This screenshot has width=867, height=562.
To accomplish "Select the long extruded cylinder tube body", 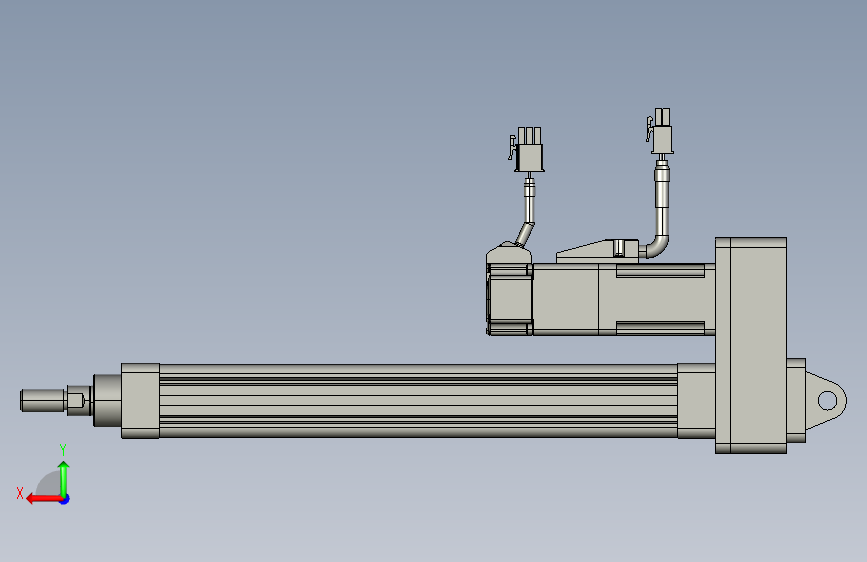I will click(x=418, y=401).
